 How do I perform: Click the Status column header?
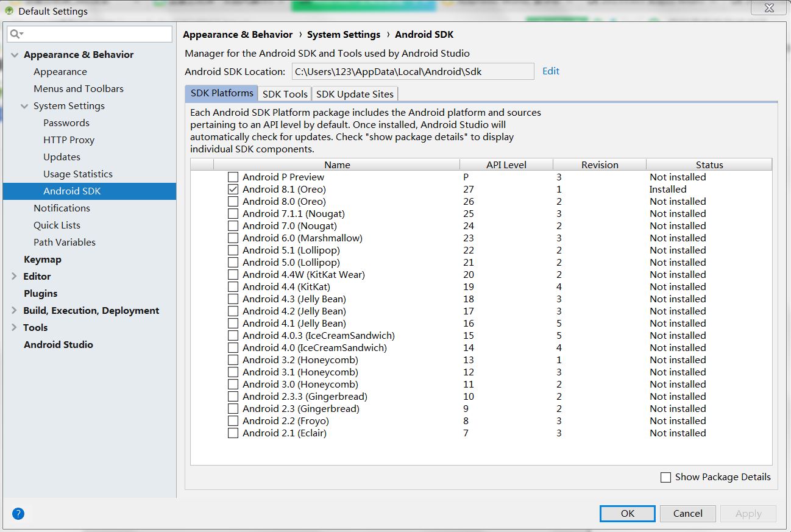tap(709, 165)
